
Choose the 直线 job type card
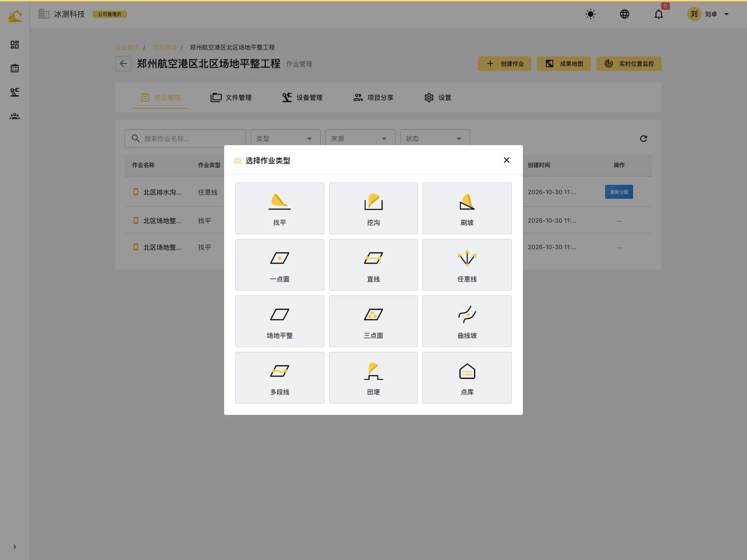pos(373,265)
